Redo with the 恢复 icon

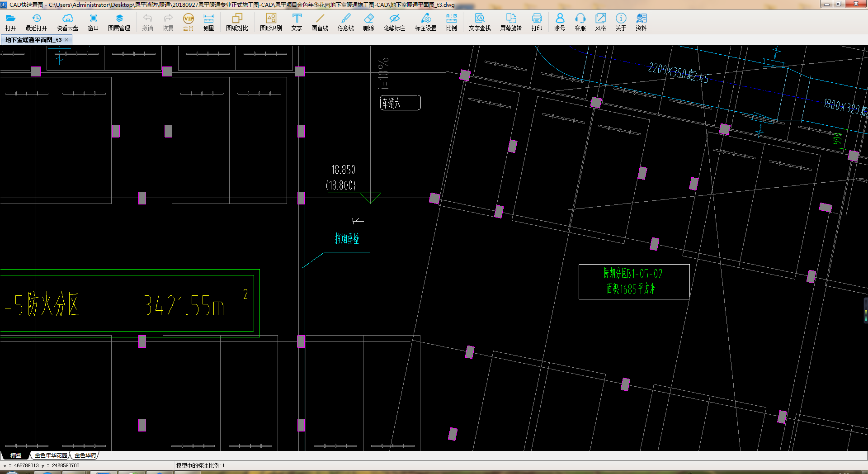[168, 22]
